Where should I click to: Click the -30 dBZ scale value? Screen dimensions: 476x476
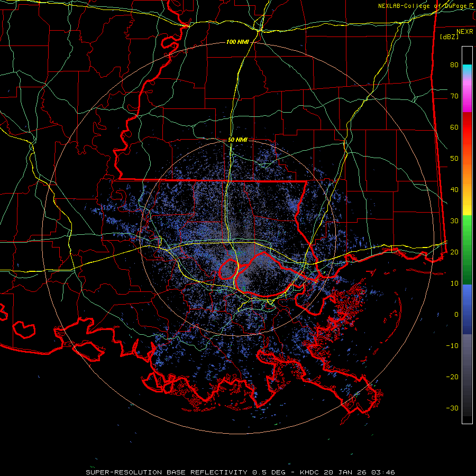pyautogui.click(x=452, y=408)
